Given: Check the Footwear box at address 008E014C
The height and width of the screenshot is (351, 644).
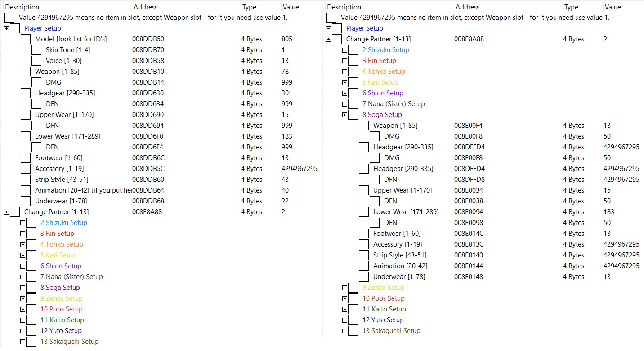Looking at the screenshot, I should tap(364, 234).
